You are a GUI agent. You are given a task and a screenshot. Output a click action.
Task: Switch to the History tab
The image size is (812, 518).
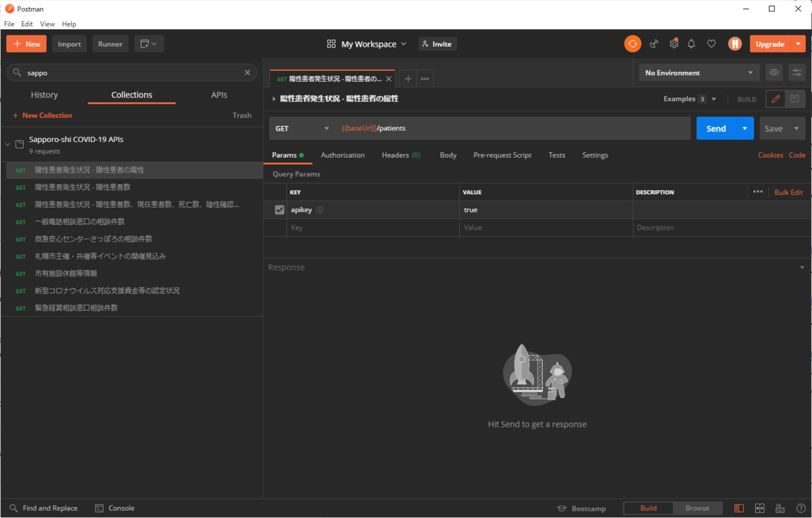click(45, 95)
